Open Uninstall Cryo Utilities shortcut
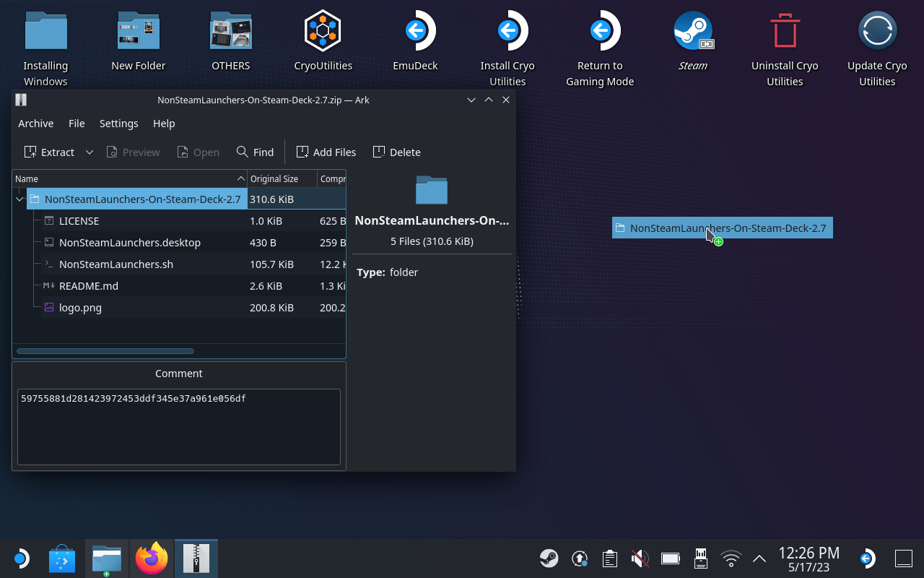 coord(785,31)
